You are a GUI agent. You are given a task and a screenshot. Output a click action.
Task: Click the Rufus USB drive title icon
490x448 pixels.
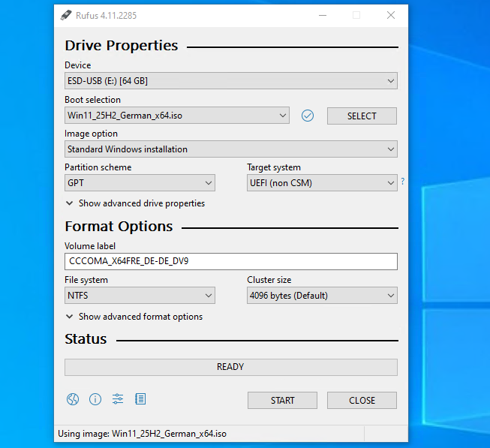pos(66,15)
